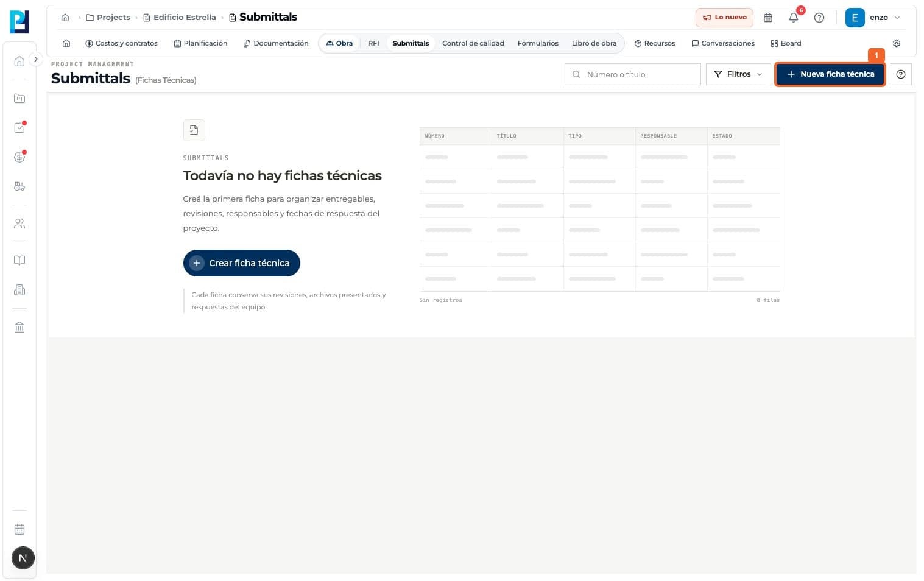Screen dimensions: 924x581
Task: Open the sidebar calendar icon at bottom
Action: click(19, 529)
